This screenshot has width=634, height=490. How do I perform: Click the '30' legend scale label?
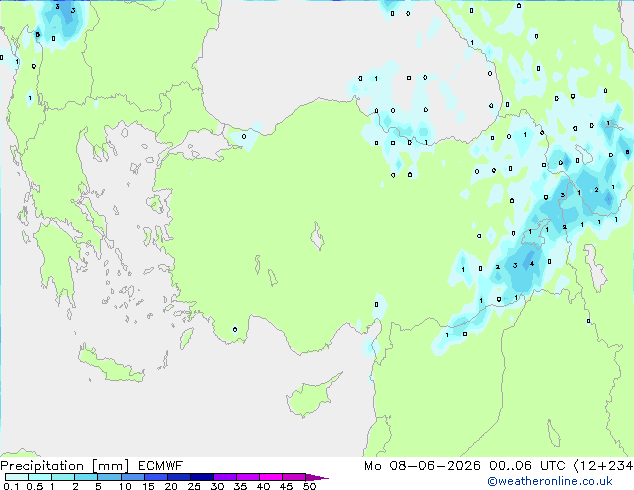(218, 486)
